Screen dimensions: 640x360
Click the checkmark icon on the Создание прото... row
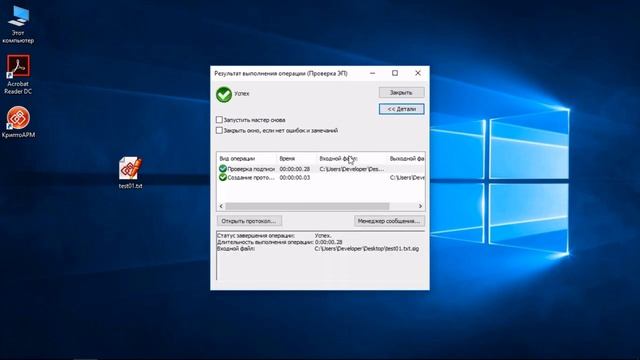pyautogui.click(x=222, y=178)
